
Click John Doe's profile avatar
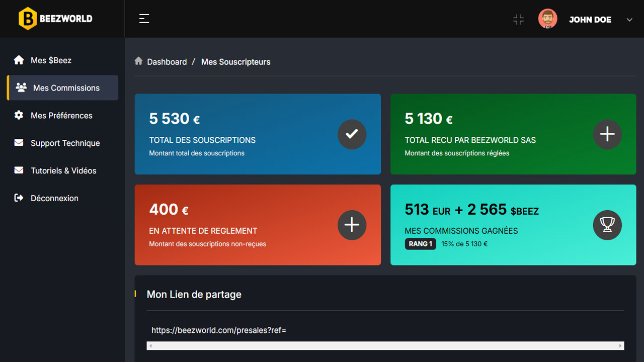547,19
